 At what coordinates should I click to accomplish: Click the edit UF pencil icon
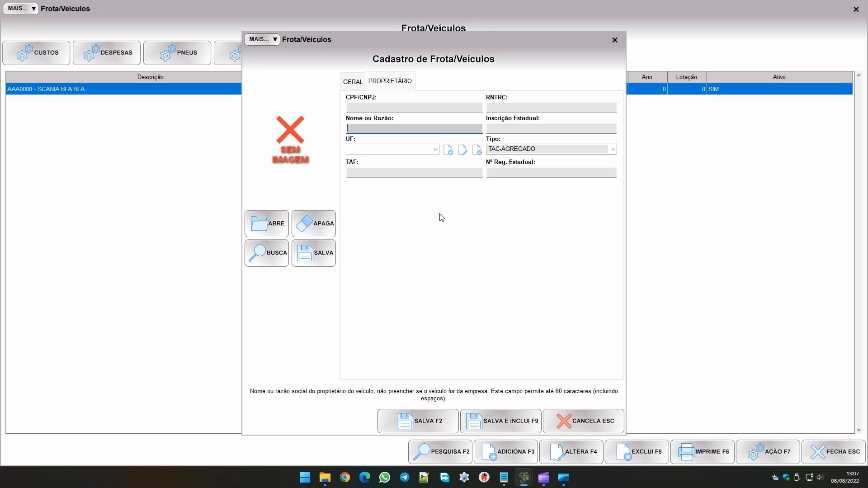coord(462,150)
